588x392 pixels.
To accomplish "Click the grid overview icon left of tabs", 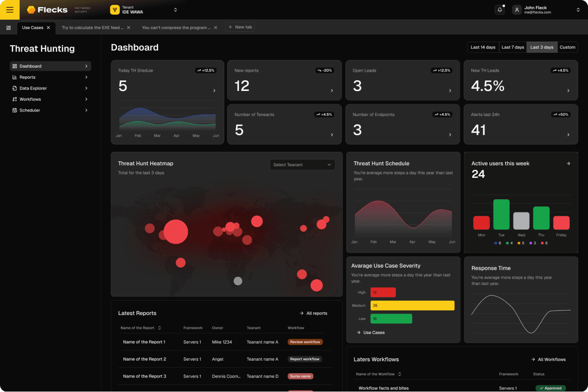I will pos(9,28).
